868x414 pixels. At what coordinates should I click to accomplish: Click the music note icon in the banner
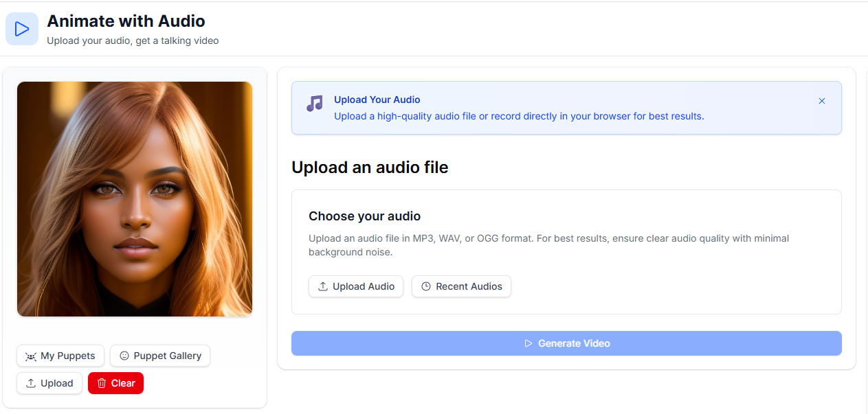coord(314,104)
